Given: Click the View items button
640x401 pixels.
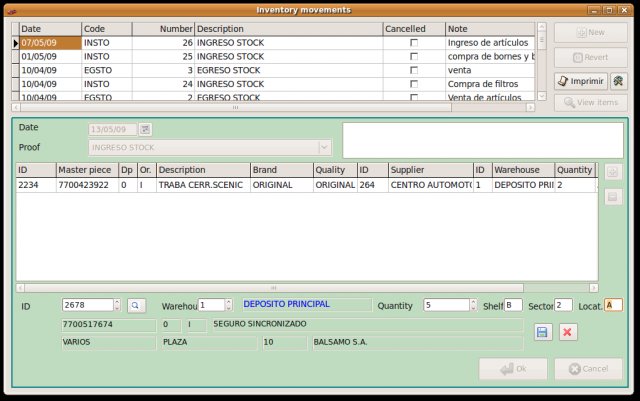Looking at the screenshot, I should [591, 102].
